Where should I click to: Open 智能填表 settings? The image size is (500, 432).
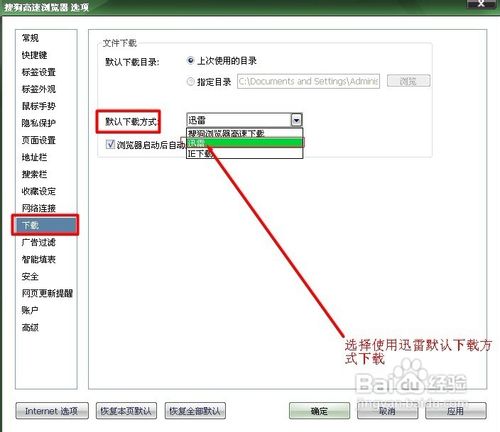(39, 259)
